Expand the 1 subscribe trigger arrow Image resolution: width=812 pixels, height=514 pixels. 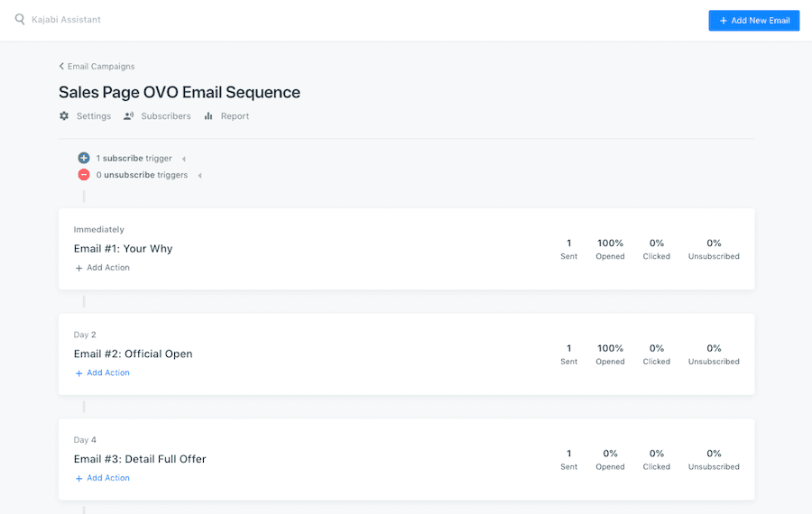[x=184, y=159]
